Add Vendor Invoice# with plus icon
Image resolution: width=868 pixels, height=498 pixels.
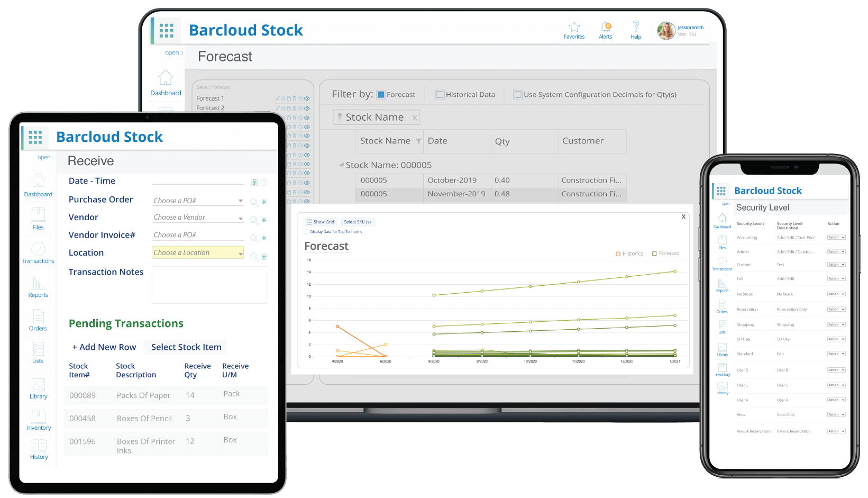(264, 238)
